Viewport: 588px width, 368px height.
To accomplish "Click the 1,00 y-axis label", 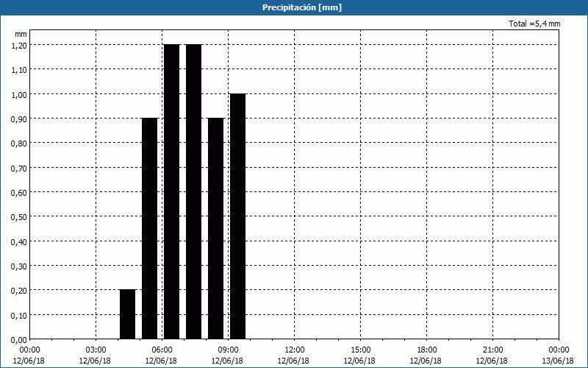I will (19, 94).
